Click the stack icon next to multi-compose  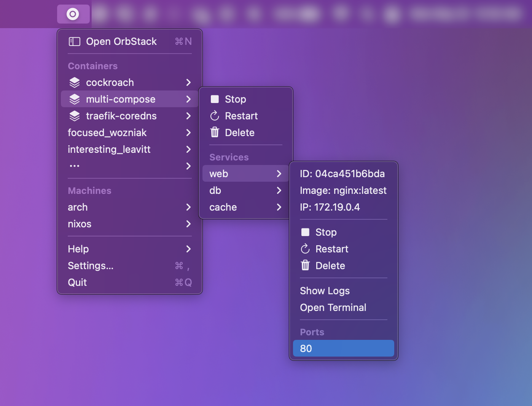click(x=75, y=99)
